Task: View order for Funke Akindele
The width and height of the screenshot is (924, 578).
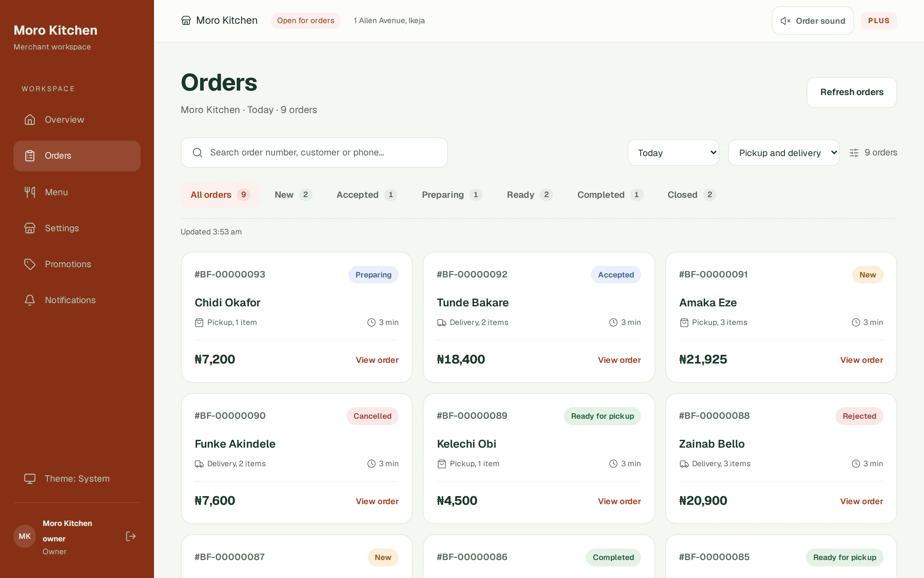Action: (x=377, y=501)
